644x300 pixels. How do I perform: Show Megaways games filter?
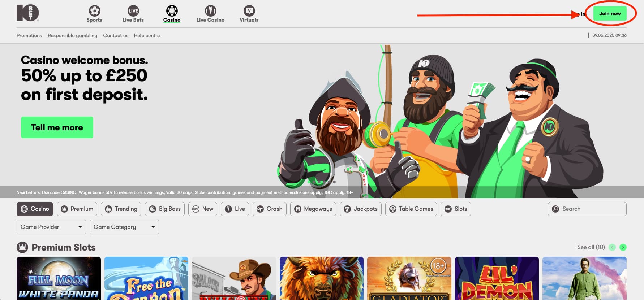313,209
